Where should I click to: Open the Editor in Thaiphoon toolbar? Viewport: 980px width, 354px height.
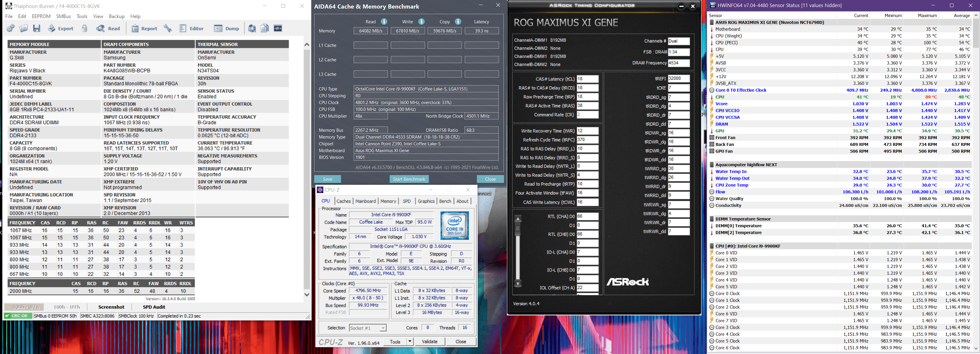(x=192, y=29)
